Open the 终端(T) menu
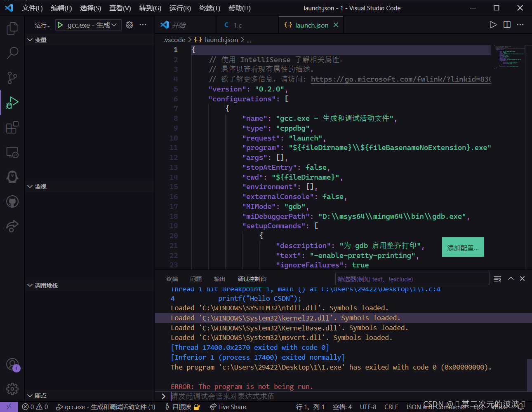This screenshot has height=412, width=532. [210, 8]
